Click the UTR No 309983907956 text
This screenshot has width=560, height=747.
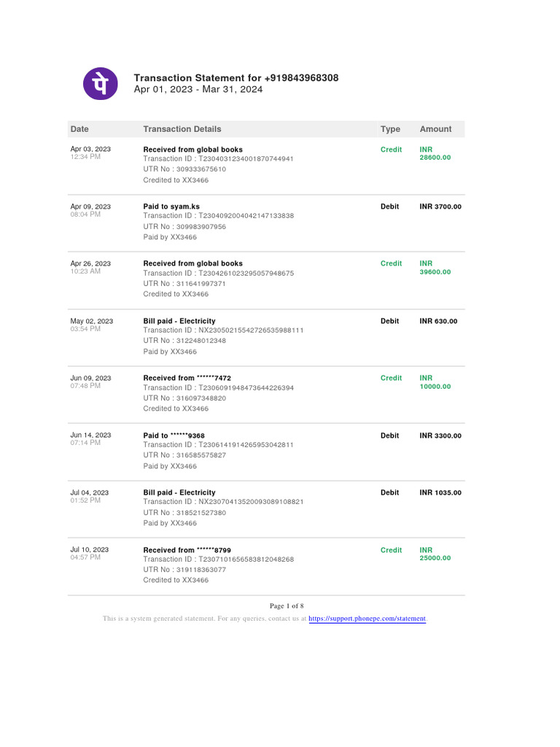[184, 227]
